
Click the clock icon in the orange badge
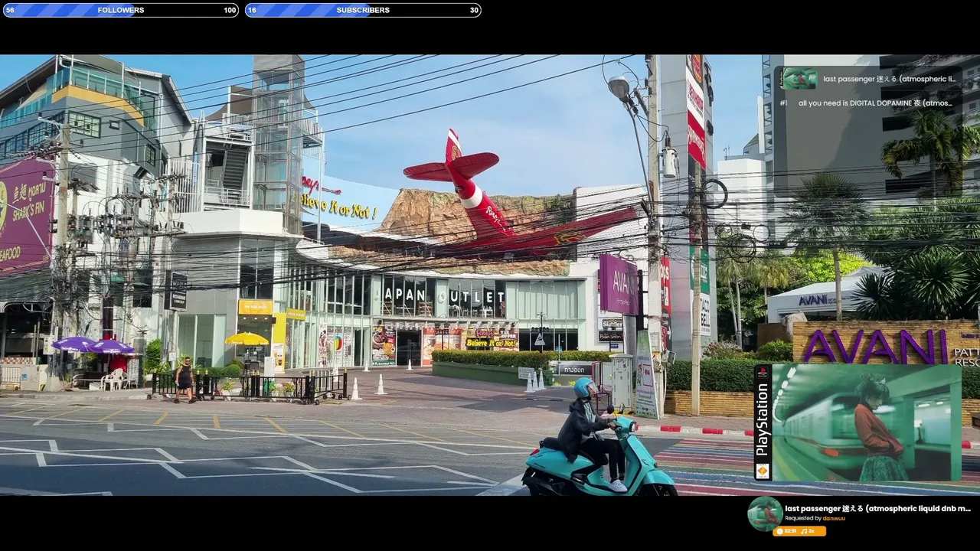click(780, 531)
